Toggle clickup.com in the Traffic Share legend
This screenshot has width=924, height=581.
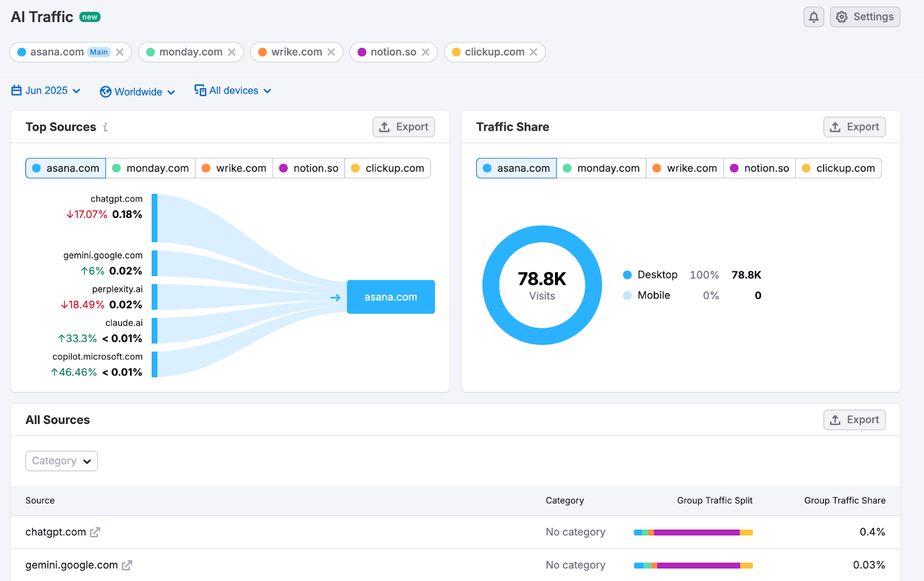coord(839,168)
